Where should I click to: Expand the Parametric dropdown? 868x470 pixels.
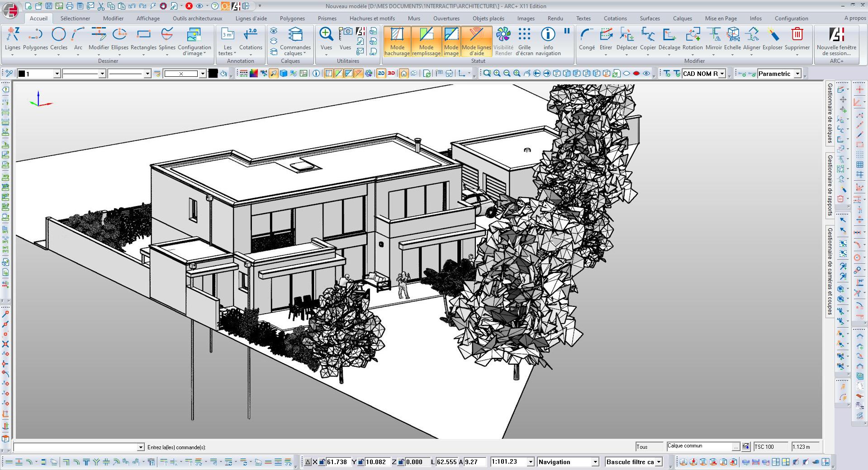tap(797, 74)
